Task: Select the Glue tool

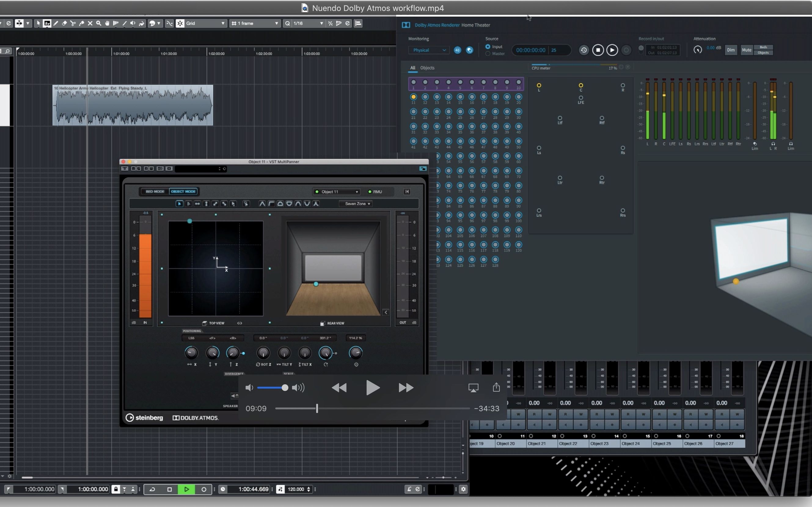Action: 82,23
